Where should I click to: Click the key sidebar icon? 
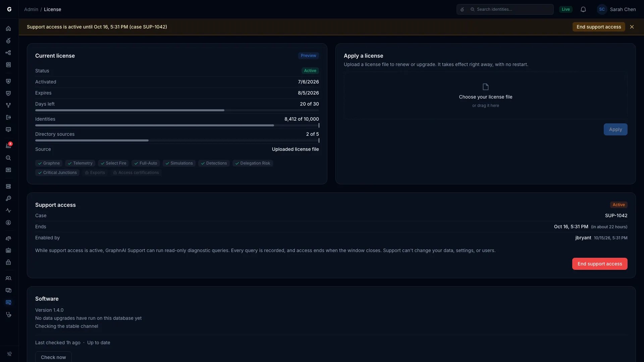click(8, 198)
